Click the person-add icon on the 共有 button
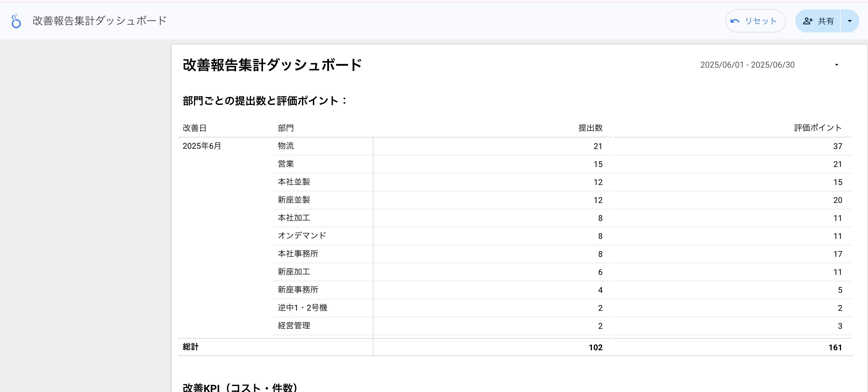Image resolution: width=868 pixels, height=392 pixels. click(x=808, y=21)
